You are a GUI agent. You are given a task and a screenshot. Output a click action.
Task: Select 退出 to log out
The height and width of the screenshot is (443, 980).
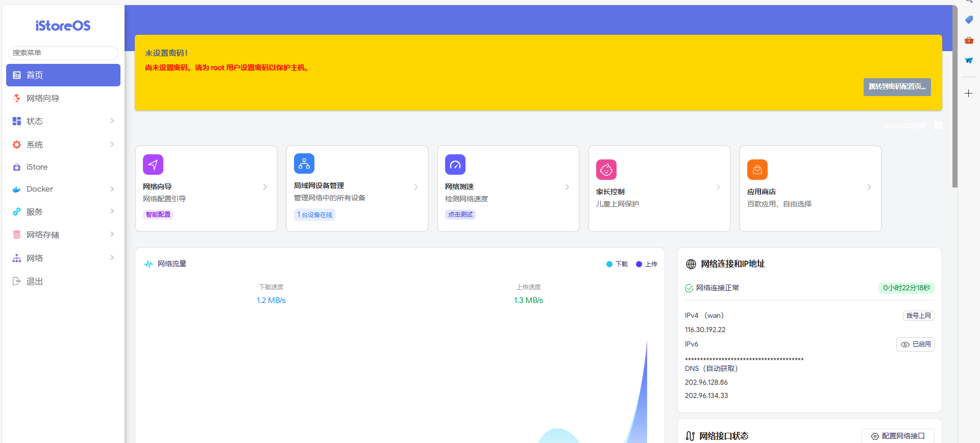(x=34, y=281)
